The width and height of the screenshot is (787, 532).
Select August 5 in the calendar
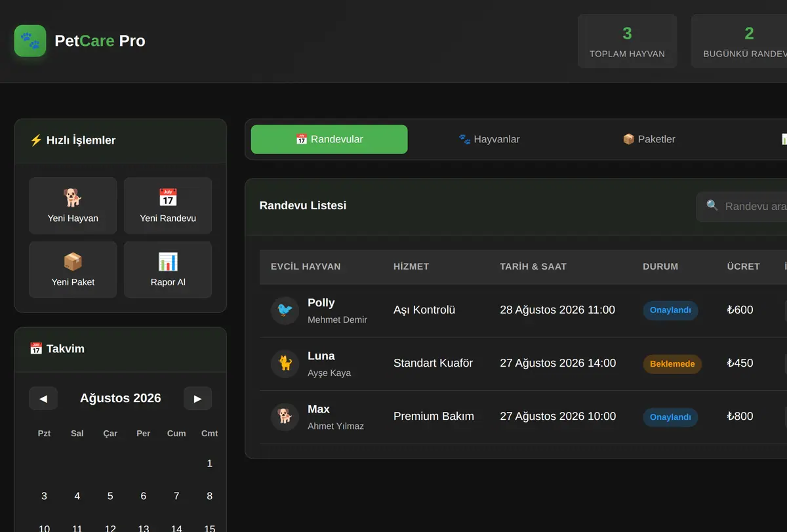110,496
